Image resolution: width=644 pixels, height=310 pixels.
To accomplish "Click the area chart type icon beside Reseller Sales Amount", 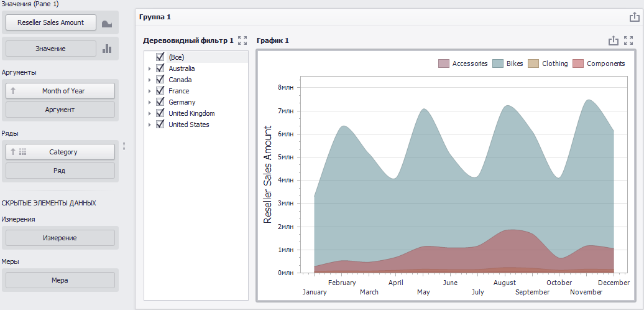I will (x=107, y=24).
